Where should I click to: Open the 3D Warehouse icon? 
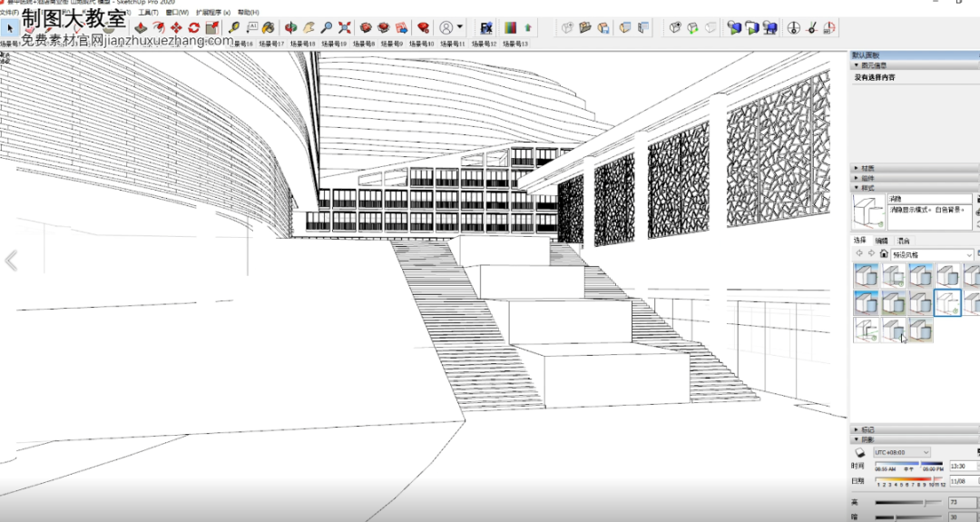pos(366,27)
